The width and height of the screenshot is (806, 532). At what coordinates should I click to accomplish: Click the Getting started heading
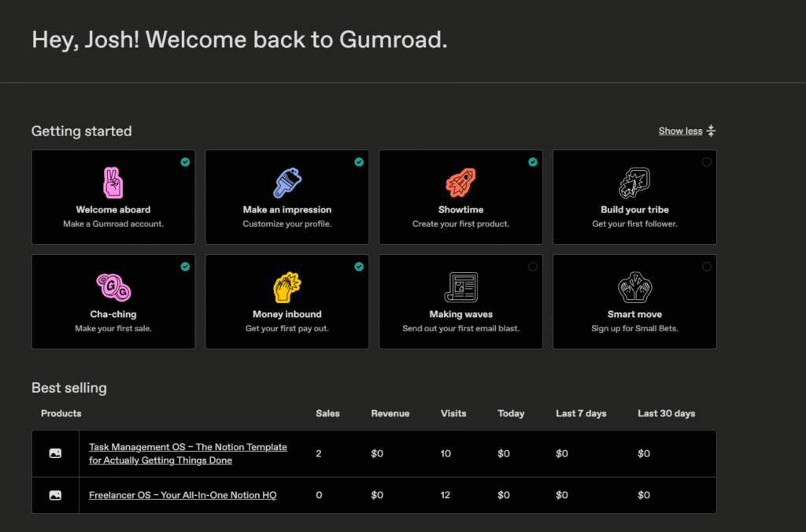click(81, 131)
